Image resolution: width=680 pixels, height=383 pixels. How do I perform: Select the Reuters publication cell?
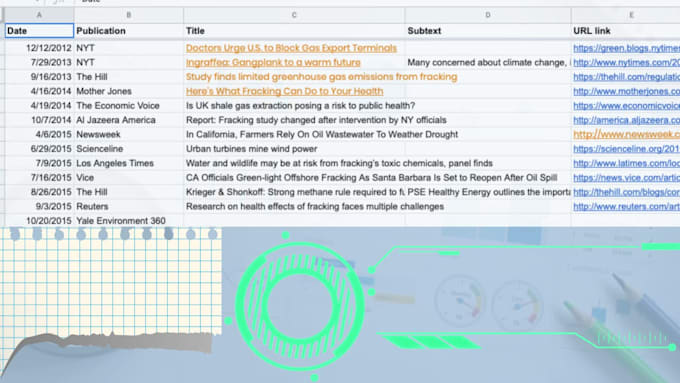(x=129, y=206)
